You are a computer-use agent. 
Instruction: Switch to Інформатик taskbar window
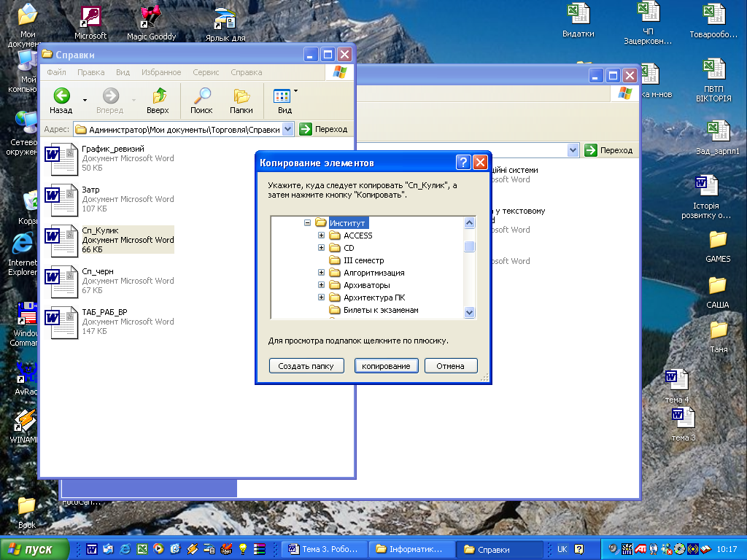411,549
